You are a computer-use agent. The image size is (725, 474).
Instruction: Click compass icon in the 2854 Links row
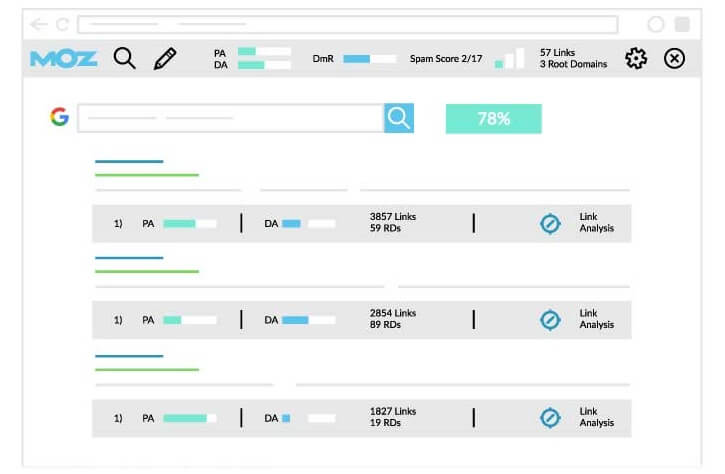549,320
